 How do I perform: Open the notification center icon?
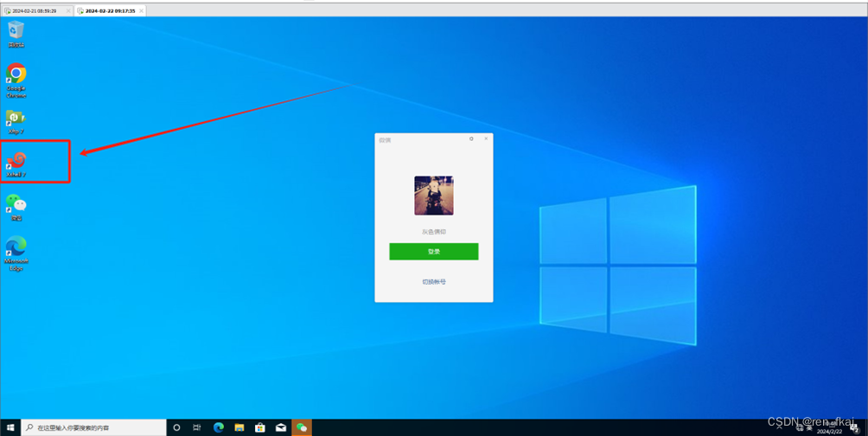[855, 427]
